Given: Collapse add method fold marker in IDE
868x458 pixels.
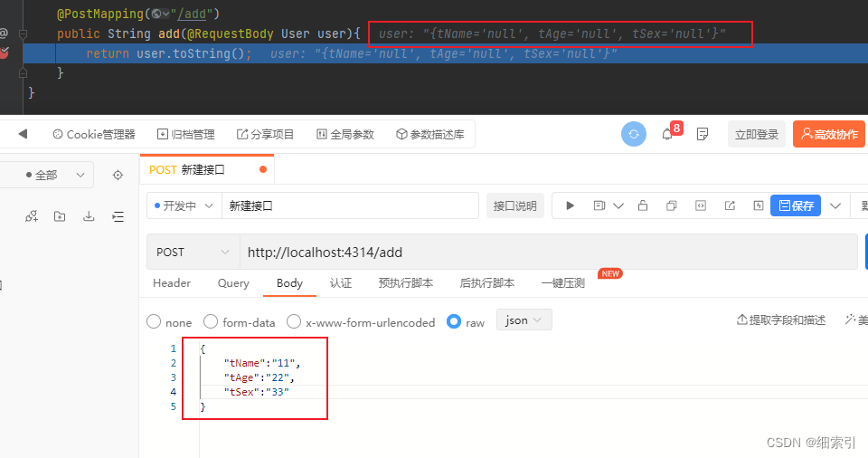Looking at the screenshot, I should click(x=23, y=33).
